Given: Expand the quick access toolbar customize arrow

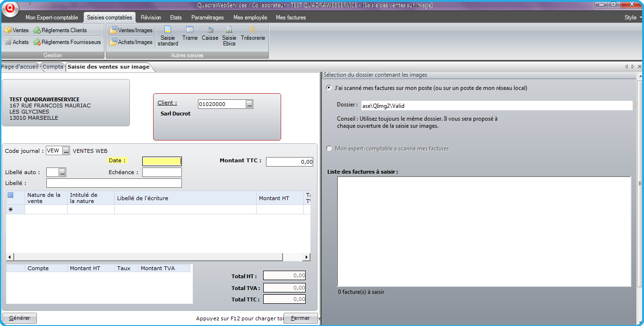Looking at the screenshot, I should coord(30,4).
